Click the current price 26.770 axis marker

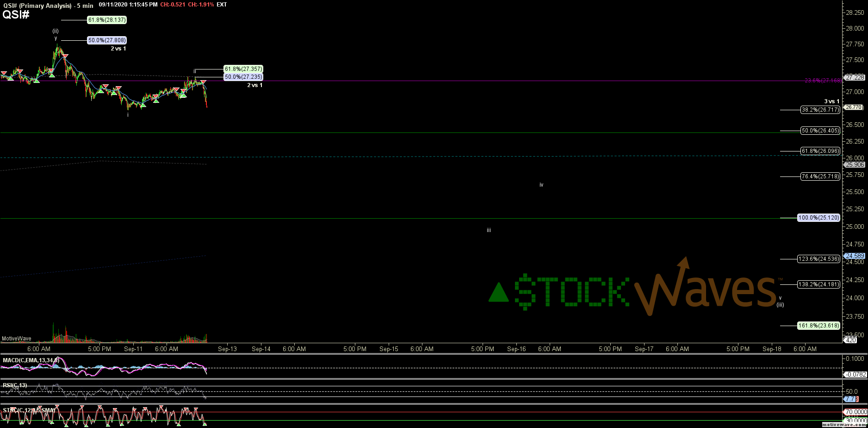[x=854, y=107]
